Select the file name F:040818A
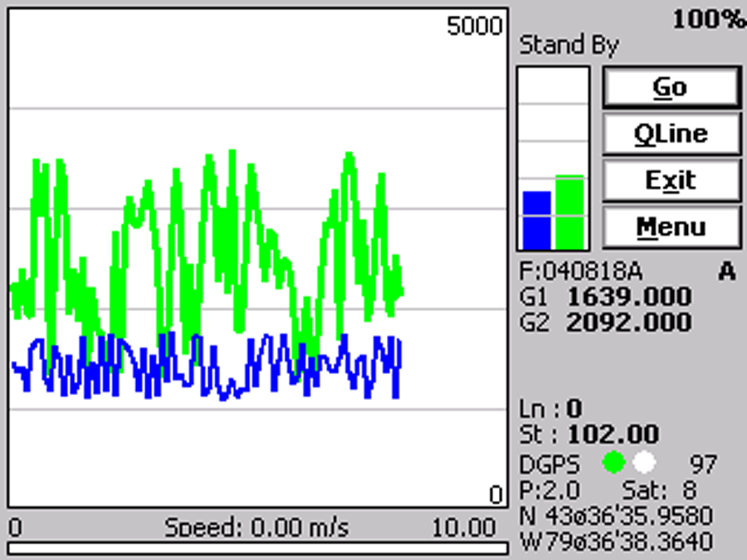This screenshot has width=747, height=560. coord(581,271)
